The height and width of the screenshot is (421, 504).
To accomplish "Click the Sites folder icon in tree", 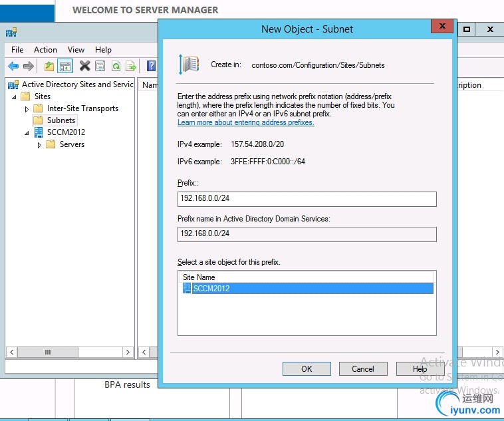I will [25, 96].
